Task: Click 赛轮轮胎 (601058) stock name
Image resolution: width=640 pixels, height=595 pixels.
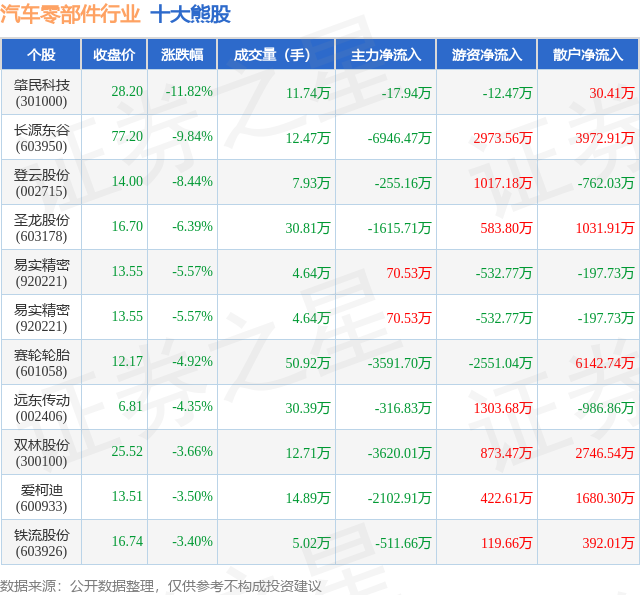Action: [x=41, y=363]
